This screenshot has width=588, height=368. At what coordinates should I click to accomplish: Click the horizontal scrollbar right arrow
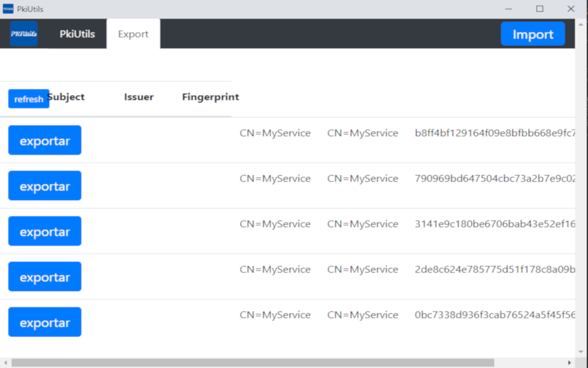570,363
